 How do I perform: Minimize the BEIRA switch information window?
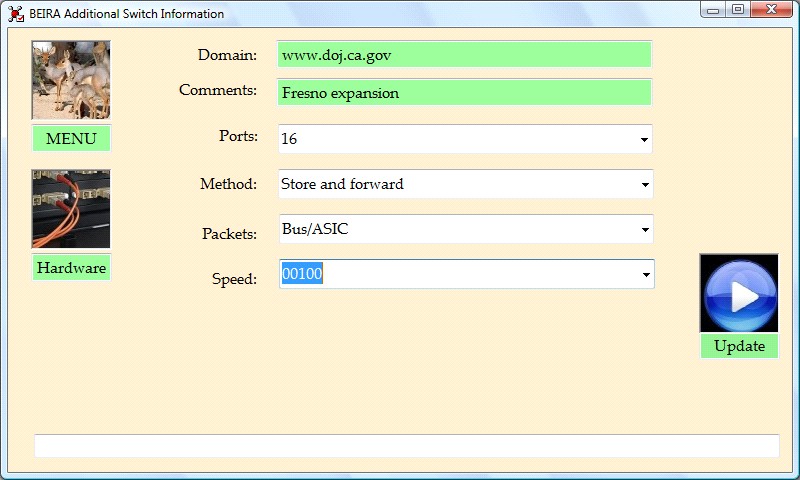712,10
